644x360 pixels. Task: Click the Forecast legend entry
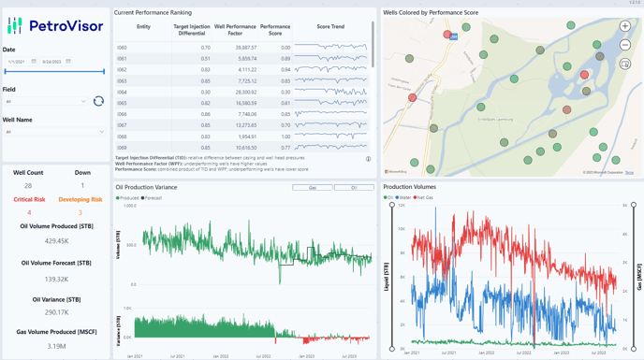152,198
